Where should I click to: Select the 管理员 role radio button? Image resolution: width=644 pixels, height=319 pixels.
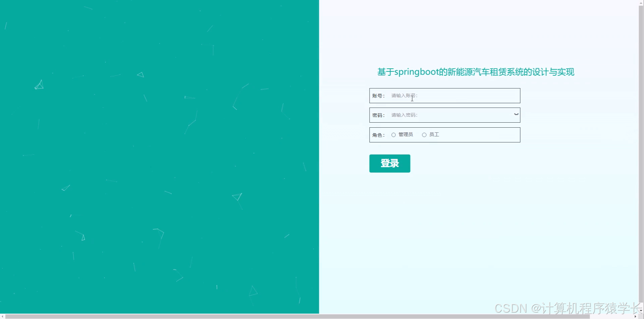393,134
